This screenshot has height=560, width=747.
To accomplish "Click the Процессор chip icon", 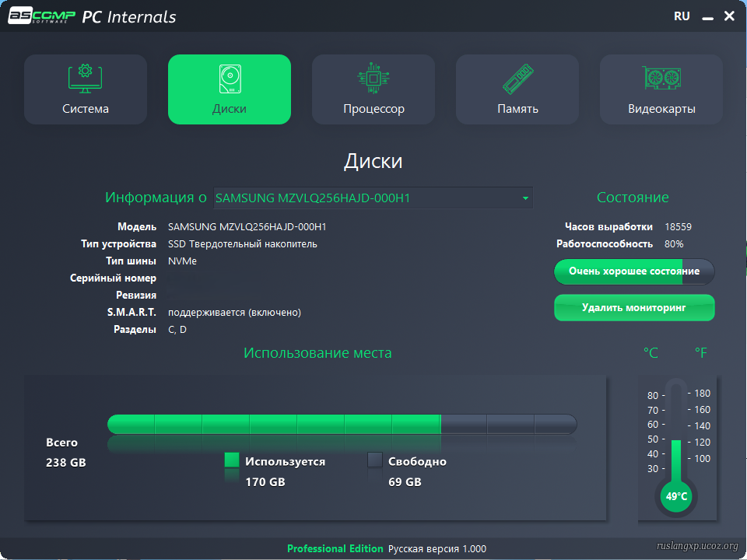I will [373, 78].
